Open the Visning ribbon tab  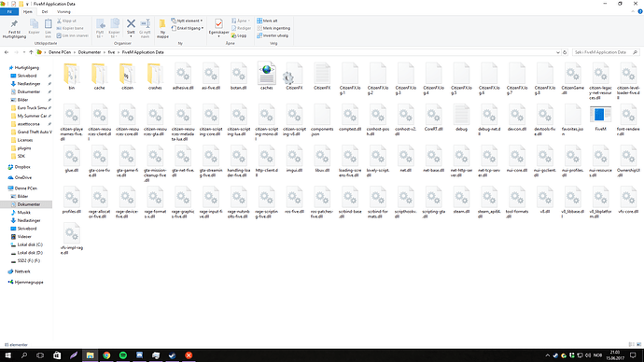[63, 12]
